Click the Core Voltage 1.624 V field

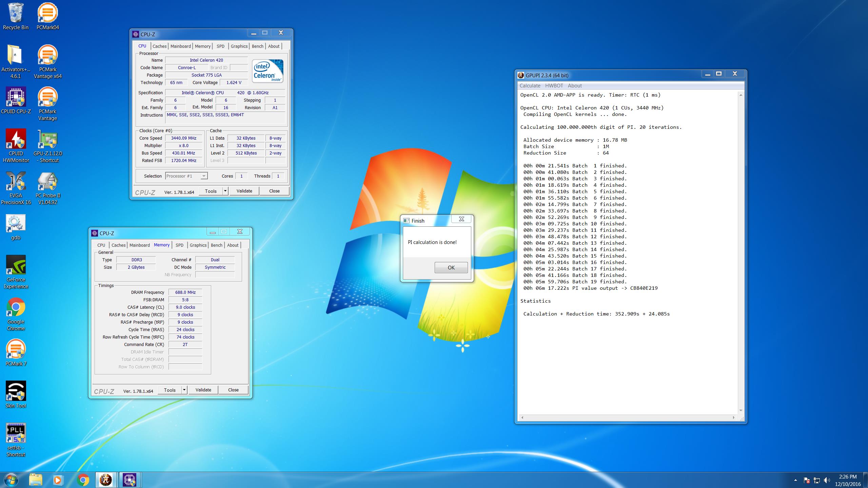[x=234, y=82]
